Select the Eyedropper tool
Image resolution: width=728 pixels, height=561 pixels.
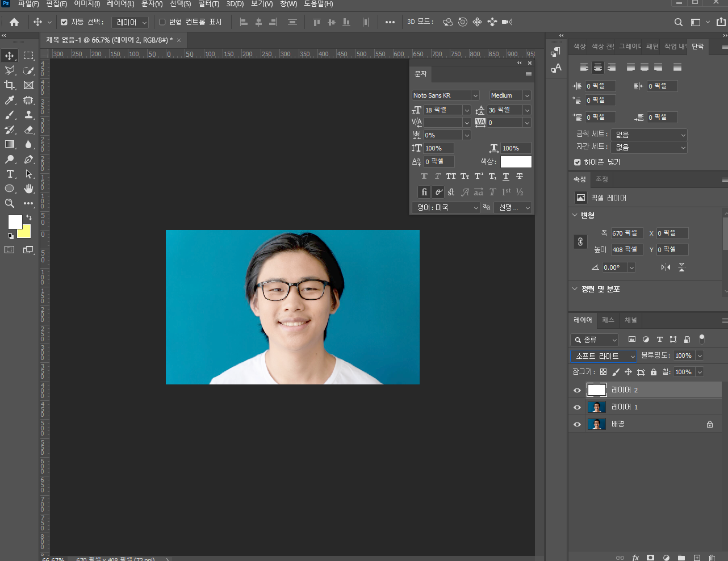(x=10, y=100)
